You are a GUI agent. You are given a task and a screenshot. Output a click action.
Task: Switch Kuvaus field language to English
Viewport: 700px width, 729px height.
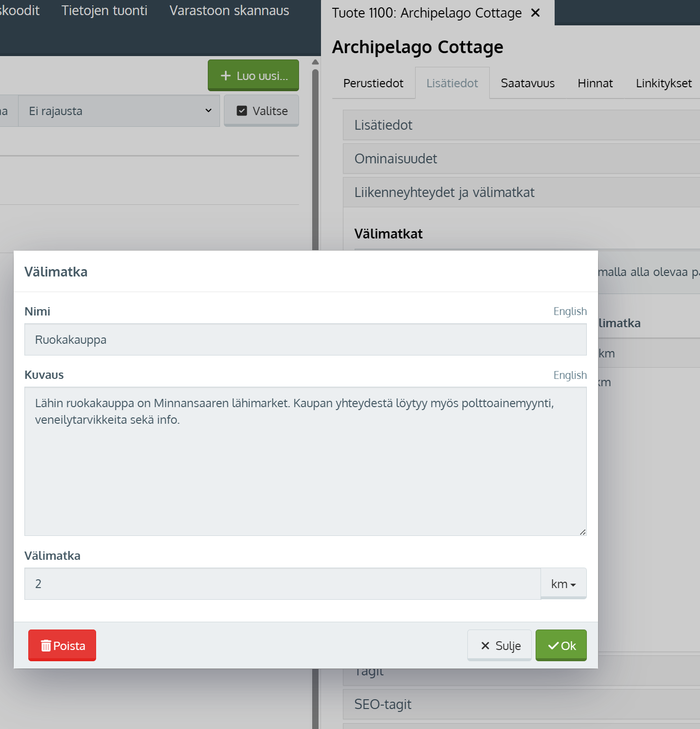(570, 375)
